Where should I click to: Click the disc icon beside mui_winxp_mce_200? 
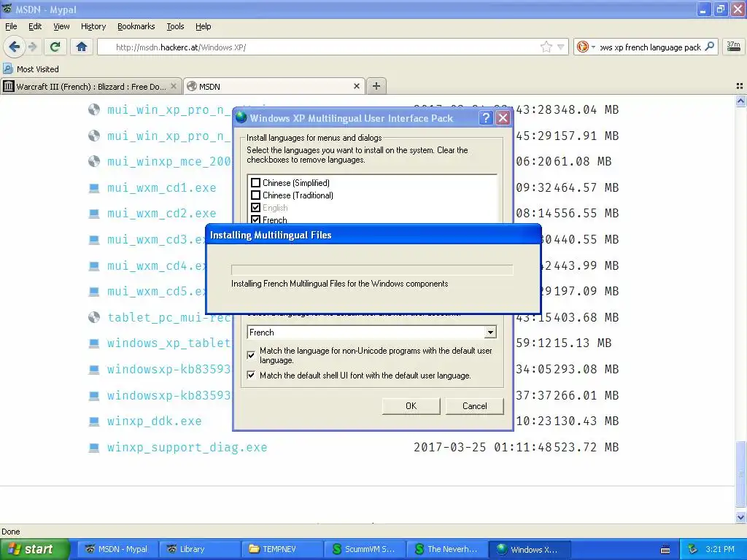point(94,161)
